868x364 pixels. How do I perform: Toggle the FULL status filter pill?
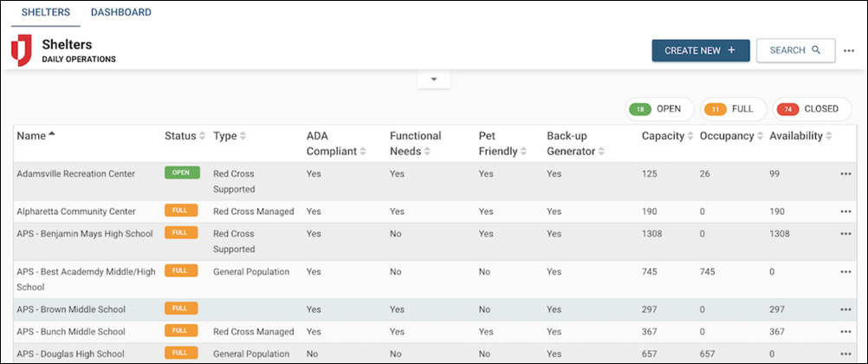click(732, 109)
